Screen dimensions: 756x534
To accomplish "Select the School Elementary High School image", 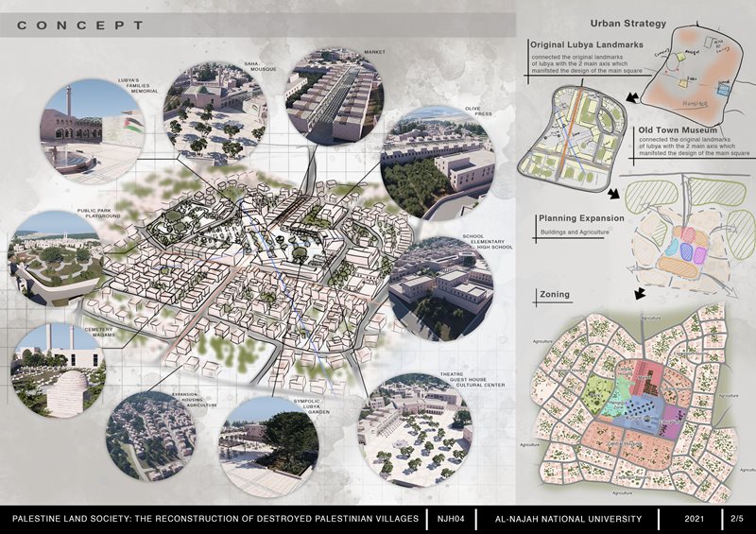I will click(x=441, y=289).
